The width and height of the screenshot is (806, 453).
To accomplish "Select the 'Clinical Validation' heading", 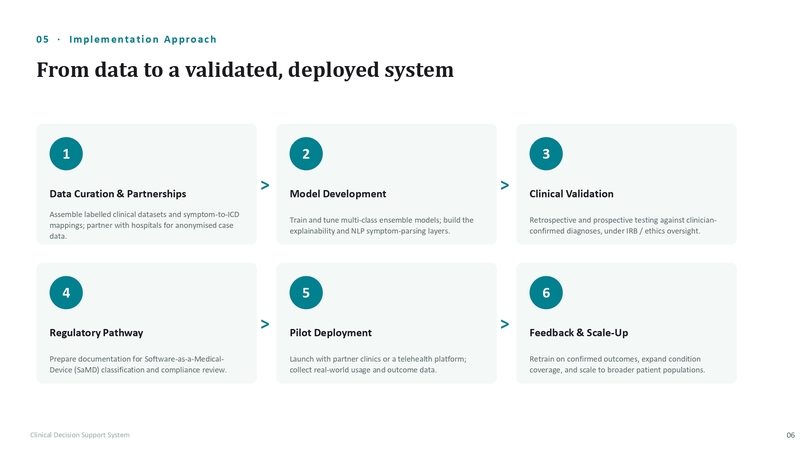I will [572, 194].
